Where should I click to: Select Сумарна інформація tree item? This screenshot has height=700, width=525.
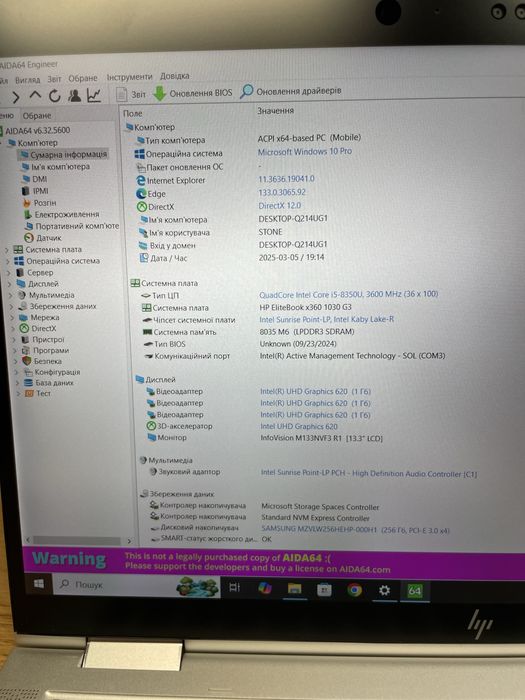point(64,154)
